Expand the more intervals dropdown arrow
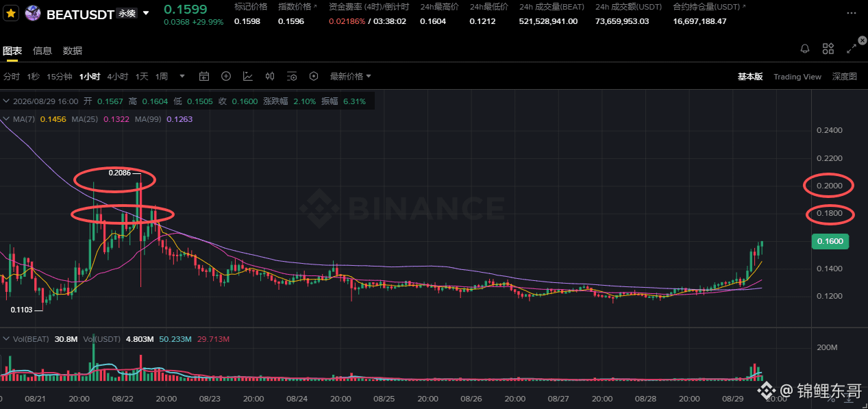Image resolution: width=868 pixels, height=409 pixels. (x=182, y=76)
